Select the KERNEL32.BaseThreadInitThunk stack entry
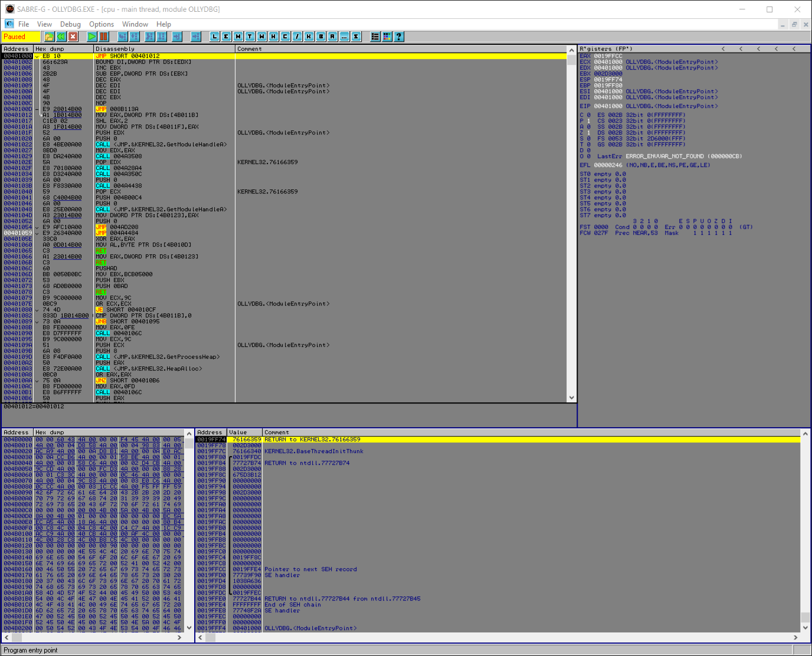This screenshot has width=812, height=656. tap(499, 451)
